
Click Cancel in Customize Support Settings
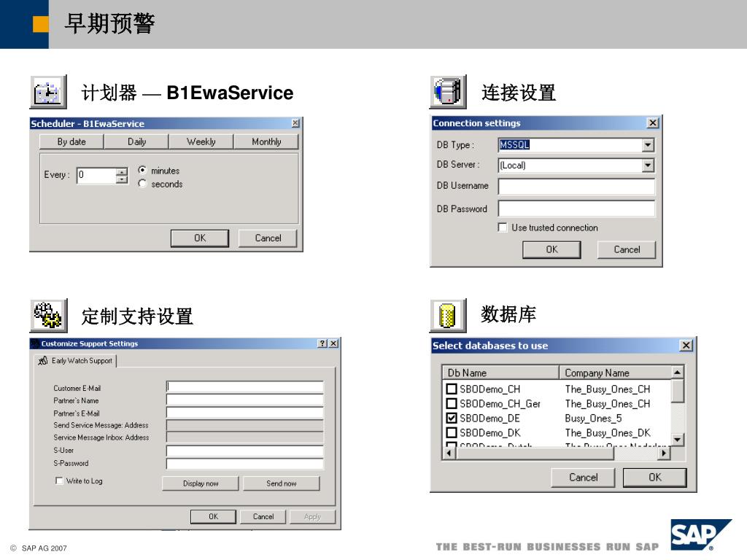263,517
